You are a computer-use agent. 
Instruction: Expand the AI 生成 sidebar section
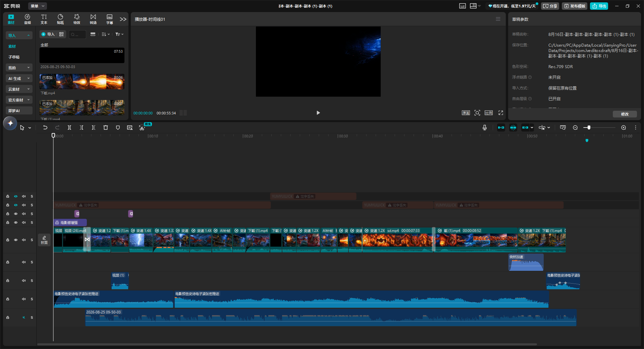click(19, 79)
